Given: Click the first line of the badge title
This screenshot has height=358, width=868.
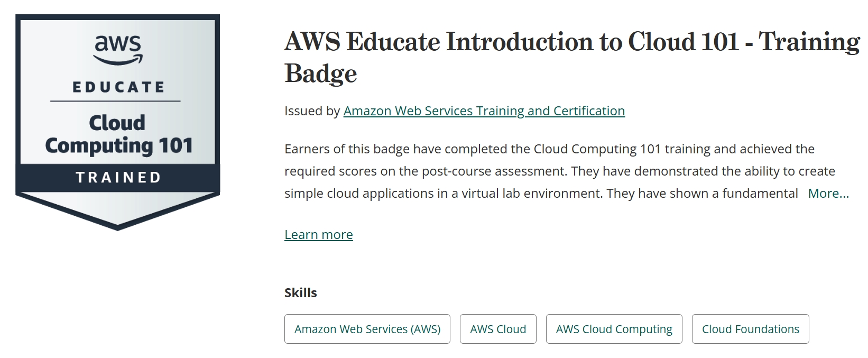Looking at the screenshot, I should point(571,42).
